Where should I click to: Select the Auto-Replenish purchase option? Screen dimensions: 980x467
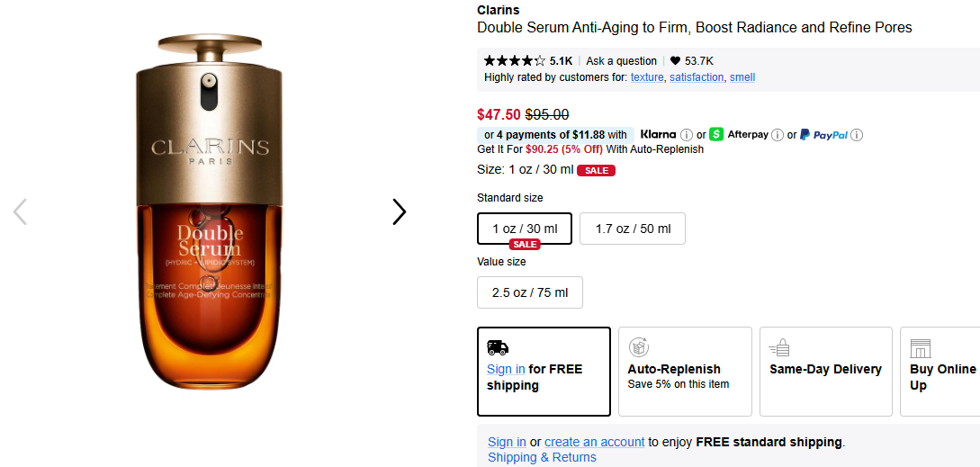click(x=685, y=372)
